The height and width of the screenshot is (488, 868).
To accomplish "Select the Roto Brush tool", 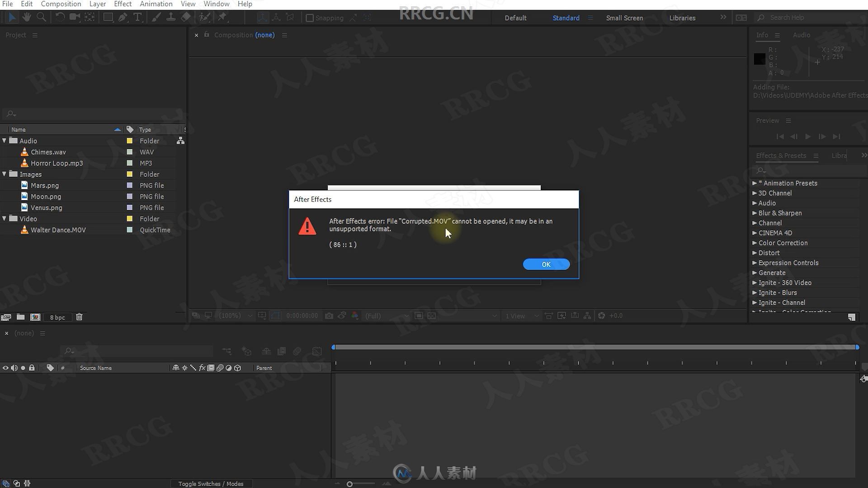I will [x=205, y=17].
